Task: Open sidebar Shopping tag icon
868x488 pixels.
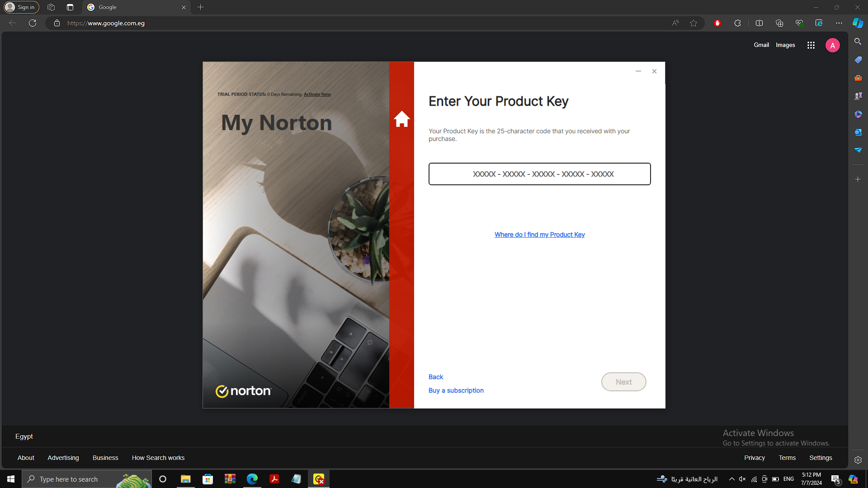Action: click(x=858, y=60)
